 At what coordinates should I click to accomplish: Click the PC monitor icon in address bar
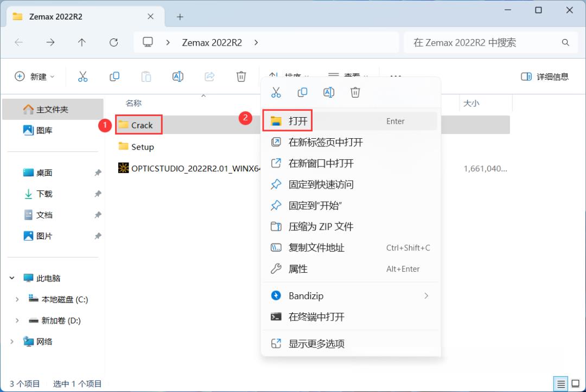pyautogui.click(x=148, y=42)
